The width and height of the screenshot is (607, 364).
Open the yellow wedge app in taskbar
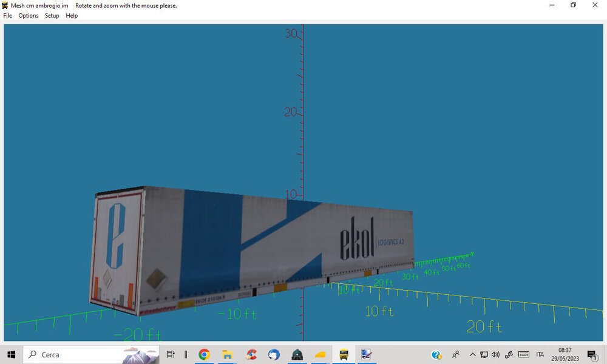[320, 354]
